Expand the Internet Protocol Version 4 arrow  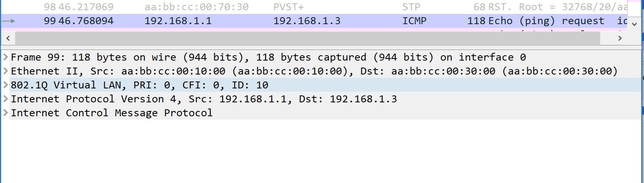click(5, 99)
